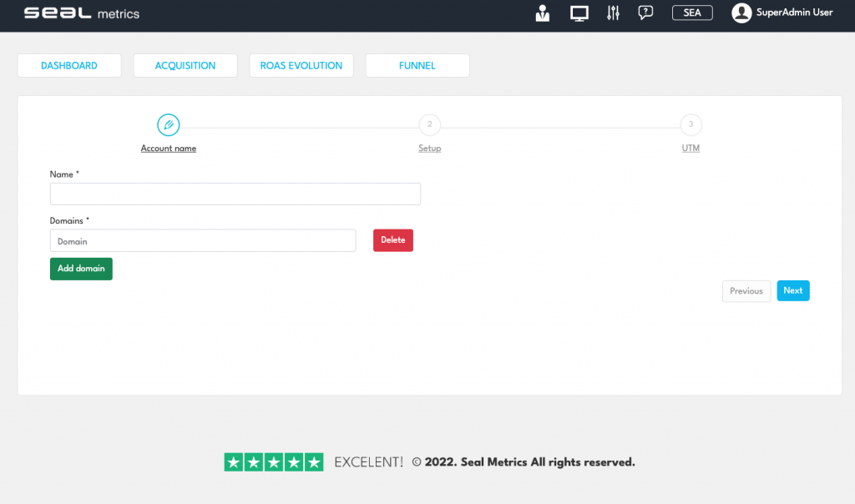Screen dimensions: 855x504
Task: Click the Name input field
Action: point(235,194)
